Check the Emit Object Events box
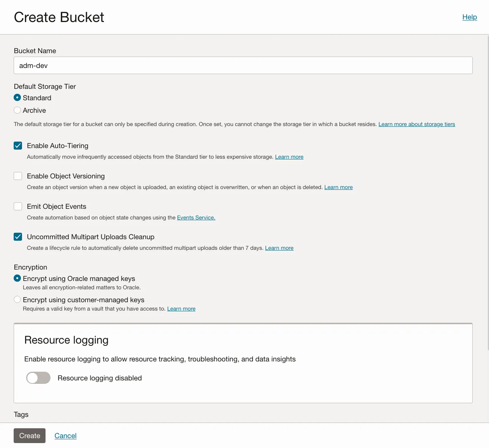Screen dimensions: 489x448 tap(18, 207)
